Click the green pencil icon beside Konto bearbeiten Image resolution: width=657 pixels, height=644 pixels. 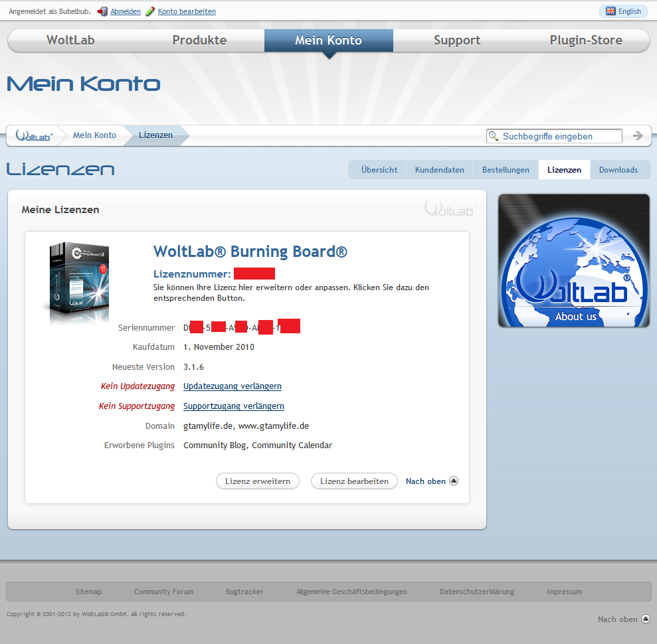pyautogui.click(x=150, y=12)
